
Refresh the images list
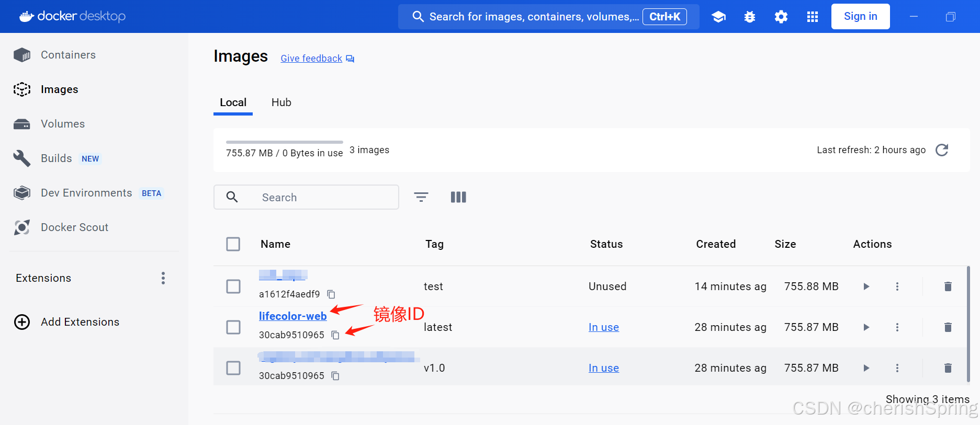coord(942,150)
